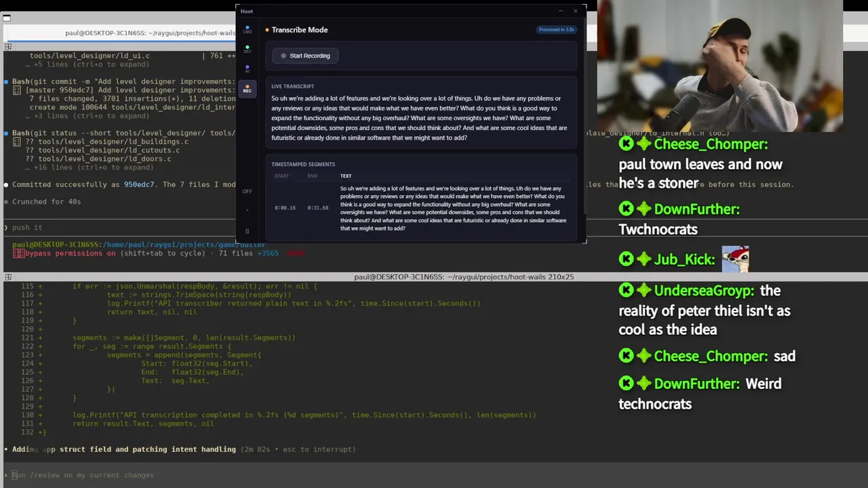Switch to the AI mode in Hoot sidebar
The width and height of the screenshot is (868, 488).
pyautogui.click(x=248, y=68)
